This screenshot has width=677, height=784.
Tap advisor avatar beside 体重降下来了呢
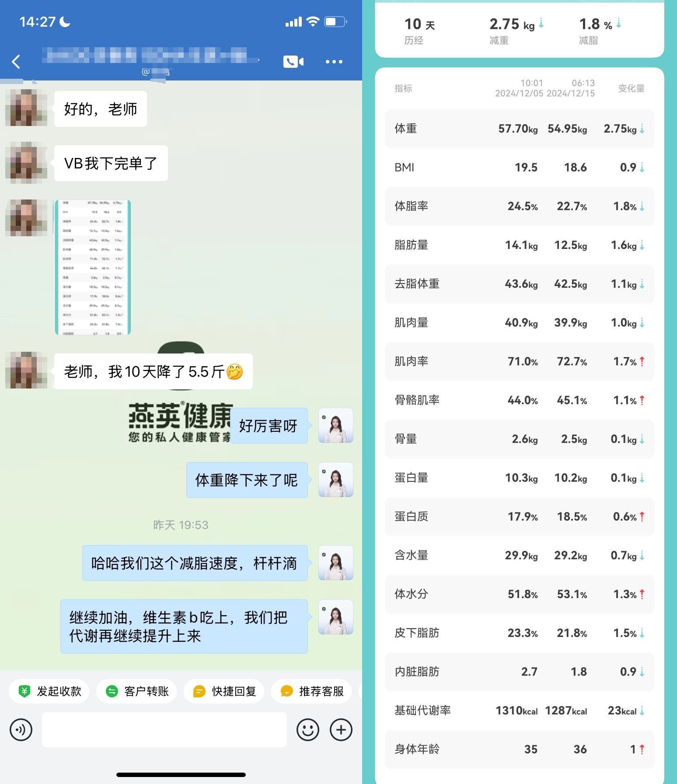pos(336,479)
